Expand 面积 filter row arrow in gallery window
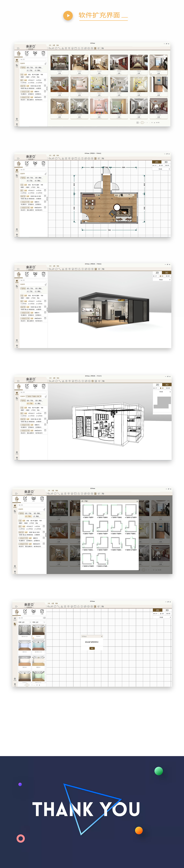The width and height of the screenshot is (184, 868). 45,80
